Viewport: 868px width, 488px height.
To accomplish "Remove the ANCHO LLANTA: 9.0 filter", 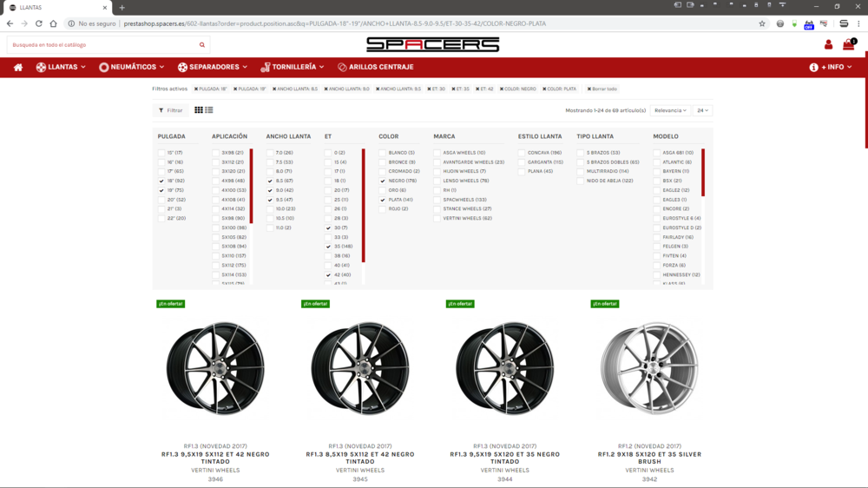I will point(326,89).
